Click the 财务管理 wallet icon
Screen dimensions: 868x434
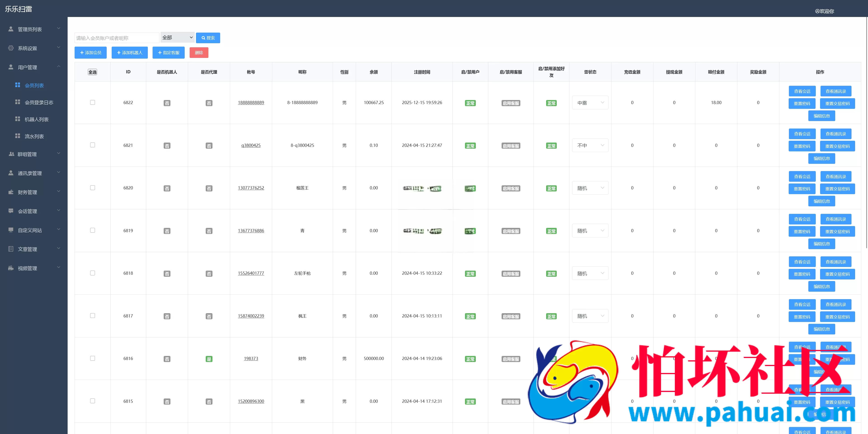[x=11, y=192]
